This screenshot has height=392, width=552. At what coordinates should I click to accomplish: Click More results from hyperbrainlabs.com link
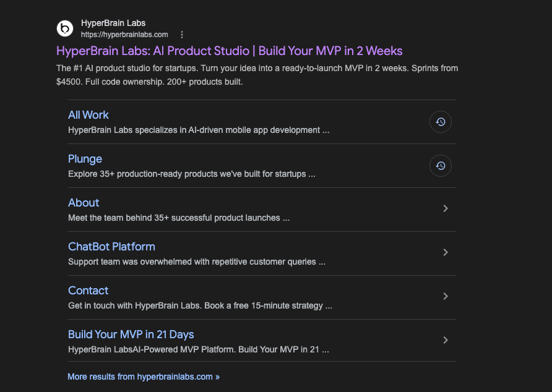[x=144, y=377]
